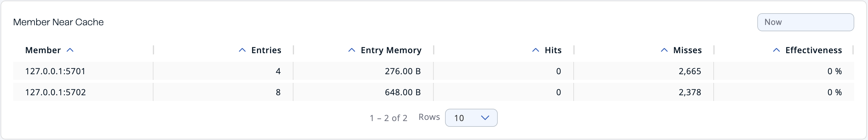The width and height of the screenshot is (868, 140).
Task: Click the 2,665 misses cell
Action: coord(690,72)
